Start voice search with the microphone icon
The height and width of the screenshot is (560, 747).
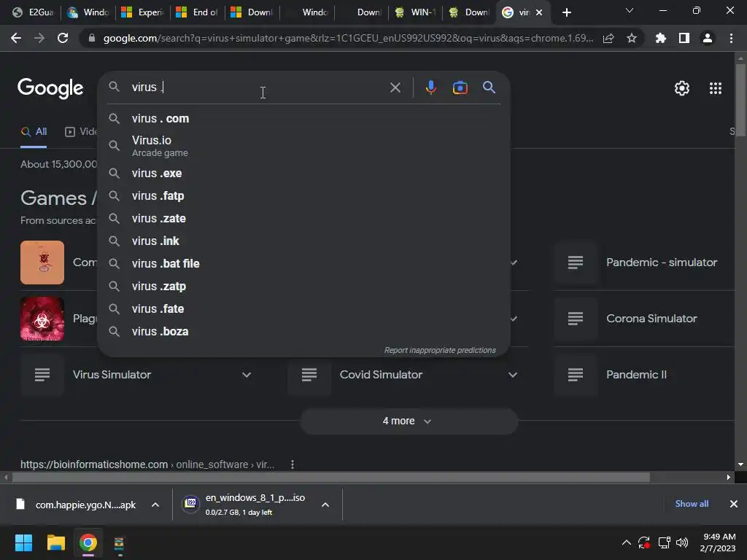[x=430, y=87]
